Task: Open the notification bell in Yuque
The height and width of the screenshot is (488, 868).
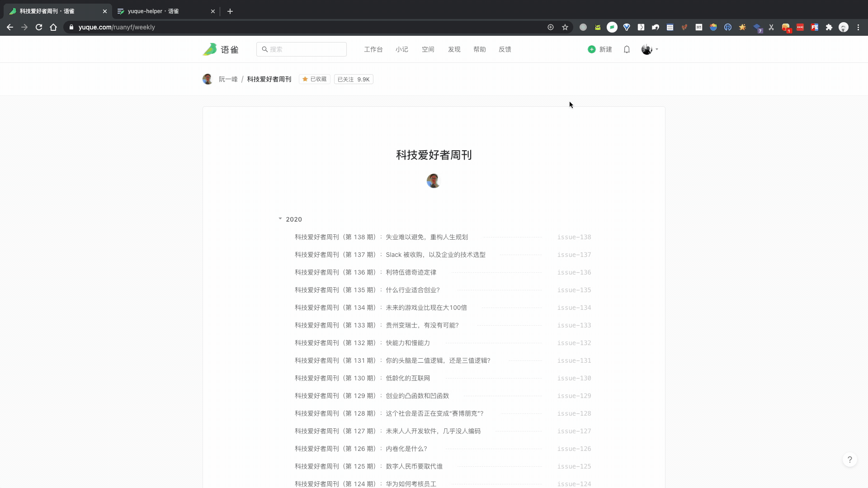Action: (x=627, y=49)
